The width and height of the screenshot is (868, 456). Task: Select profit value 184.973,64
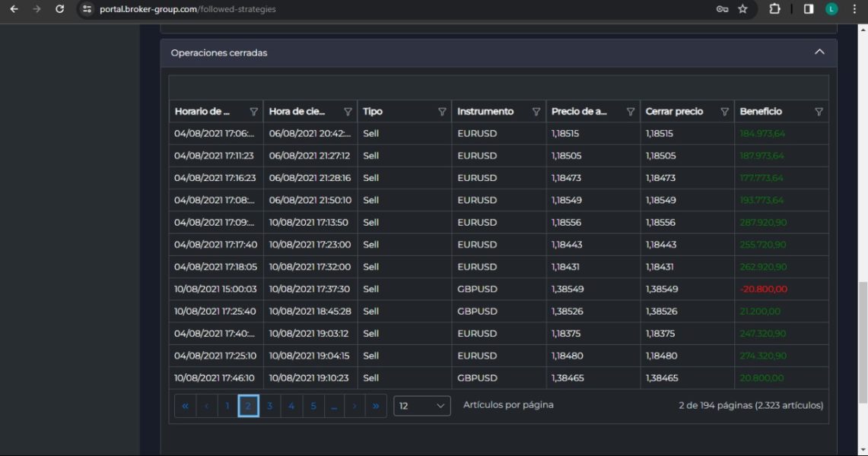point(762,134)
